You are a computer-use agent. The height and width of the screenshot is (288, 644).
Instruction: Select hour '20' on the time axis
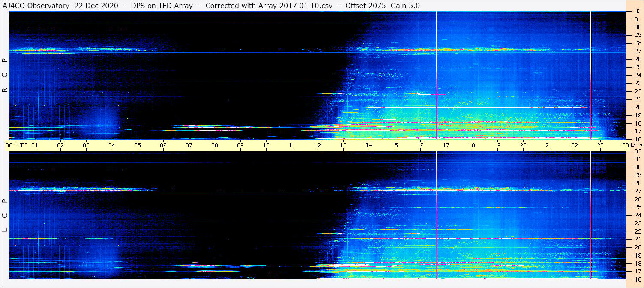pyautogui.click(x=523, y=145)
